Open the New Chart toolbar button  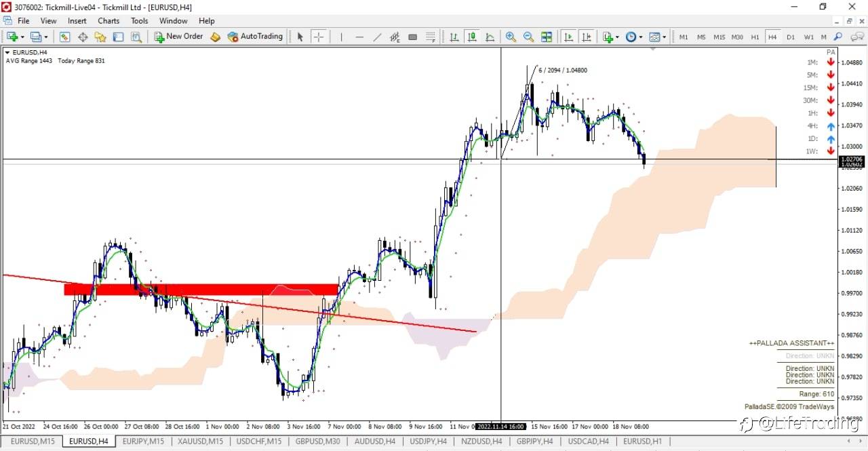[x=12, y=37]
